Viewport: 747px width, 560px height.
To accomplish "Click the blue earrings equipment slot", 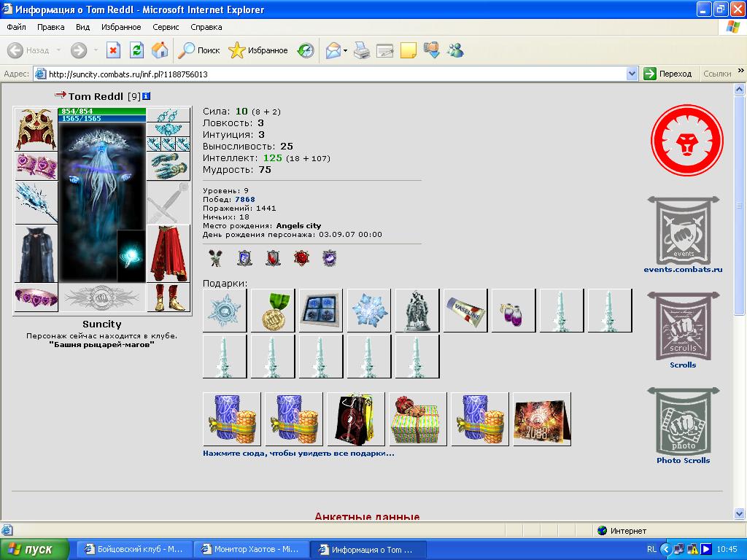I will (x=169, y=114).
